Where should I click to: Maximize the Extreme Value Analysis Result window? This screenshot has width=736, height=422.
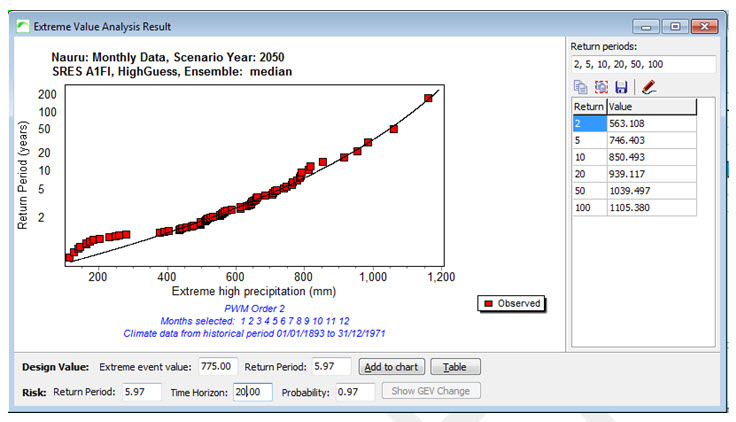pyautogui.click(x=675, y=26)
